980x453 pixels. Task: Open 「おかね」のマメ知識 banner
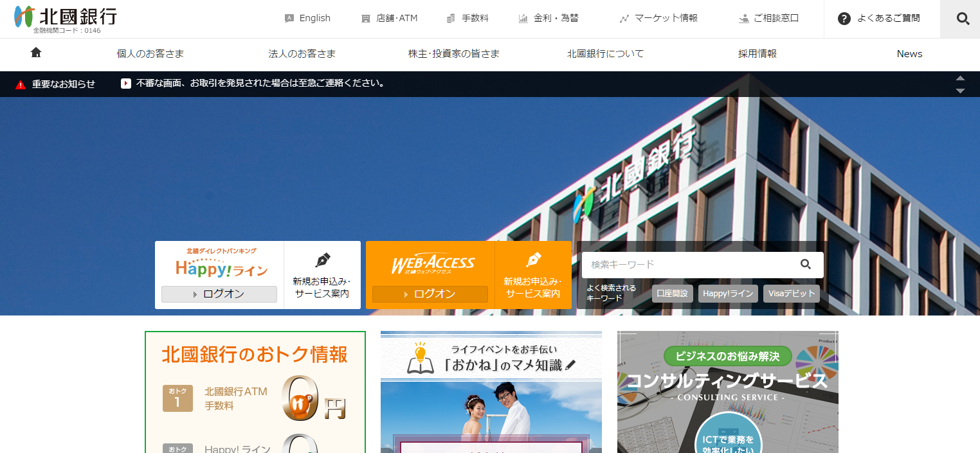[491, 392]
